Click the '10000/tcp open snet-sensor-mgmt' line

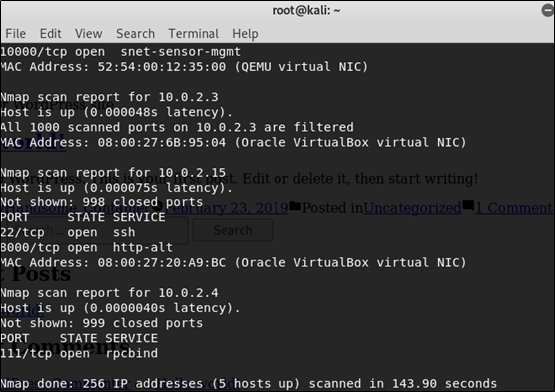tap(121, 52)
